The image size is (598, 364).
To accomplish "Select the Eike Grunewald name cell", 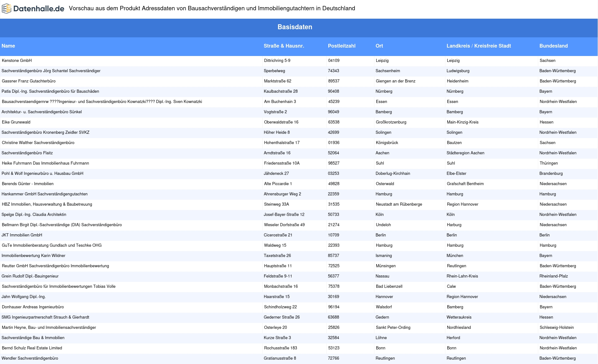I will click(x=16, y=122).
